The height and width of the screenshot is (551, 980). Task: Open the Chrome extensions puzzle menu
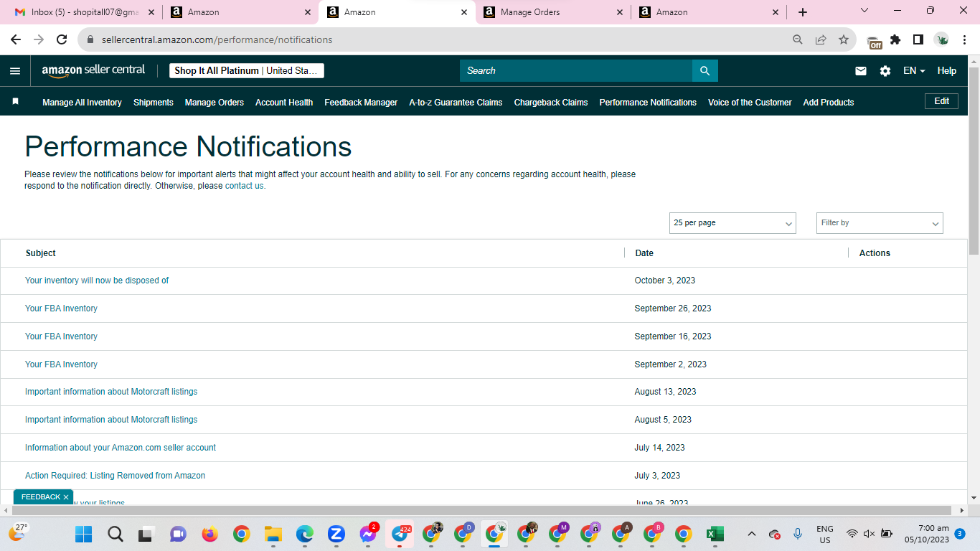click(895, 40)
